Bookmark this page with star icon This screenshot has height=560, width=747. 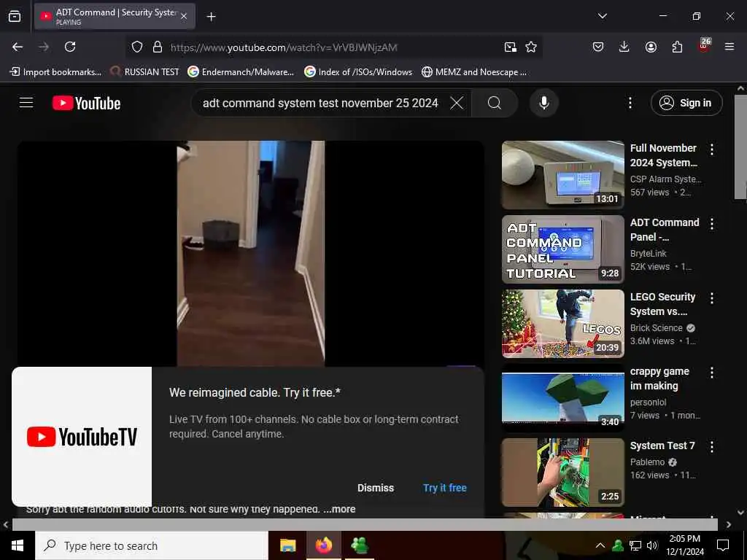[x=531, y=47]
